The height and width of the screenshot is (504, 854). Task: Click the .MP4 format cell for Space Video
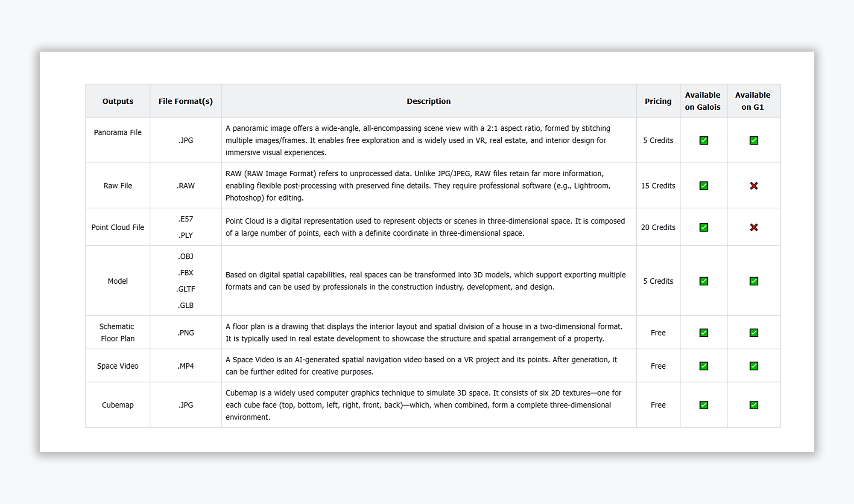point(186,366)
